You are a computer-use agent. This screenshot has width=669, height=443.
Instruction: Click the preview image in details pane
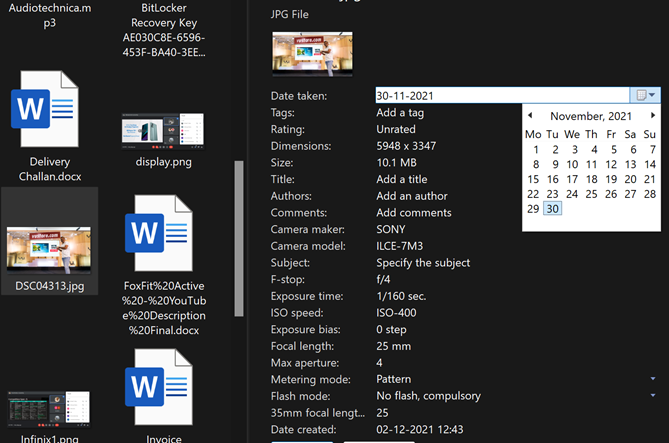coord(312,54)
